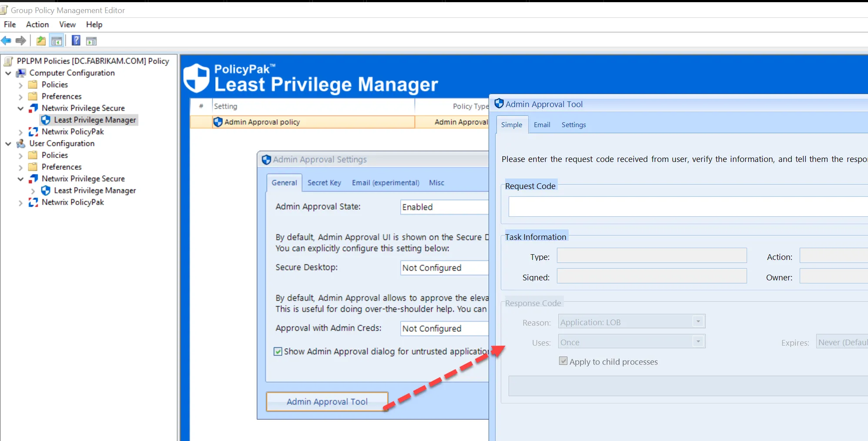The height and width of the screenshot is (441, 868).
Task: Switch to the Email tab
Action: point(541,125)
